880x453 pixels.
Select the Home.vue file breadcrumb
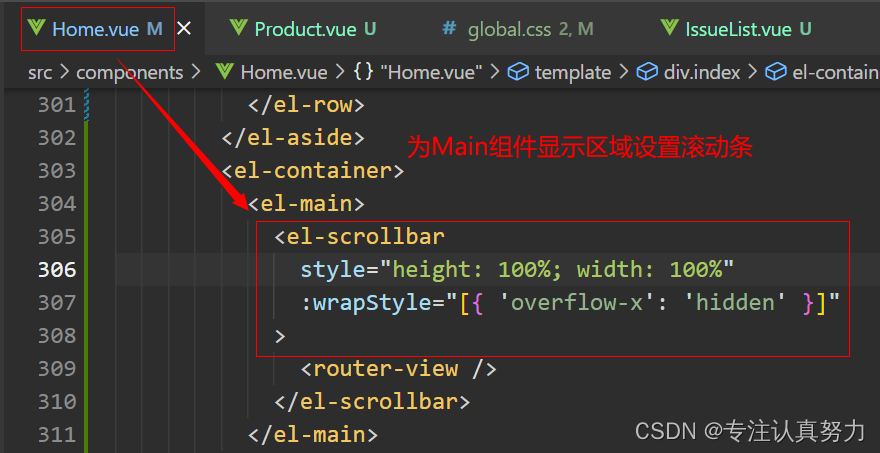coord(283,72)
